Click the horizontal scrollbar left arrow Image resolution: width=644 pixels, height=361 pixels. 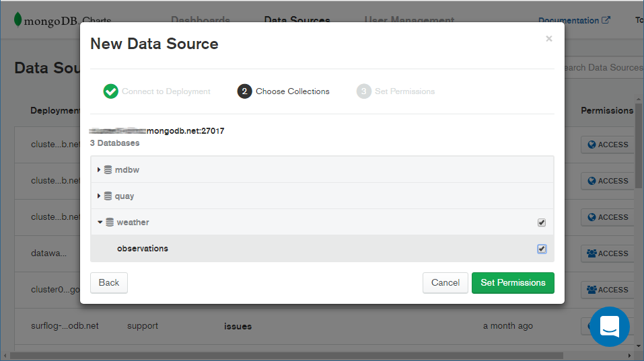pyautogui.click(x=5, y=355)
